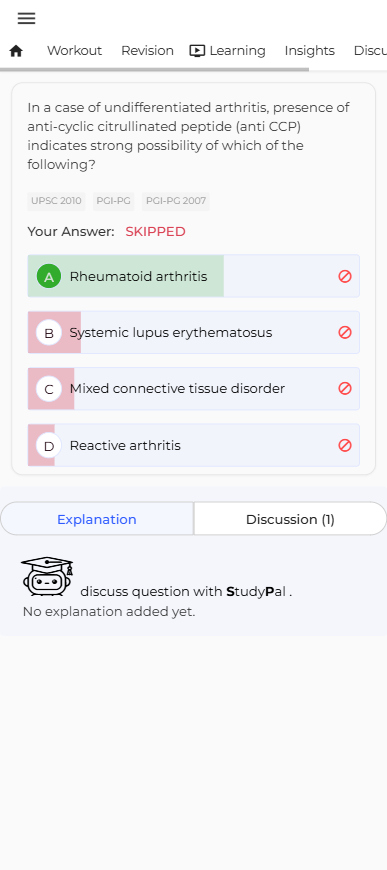Go to the home icon
The height and width of the screenshot is (870, 387).
point(16,51)
